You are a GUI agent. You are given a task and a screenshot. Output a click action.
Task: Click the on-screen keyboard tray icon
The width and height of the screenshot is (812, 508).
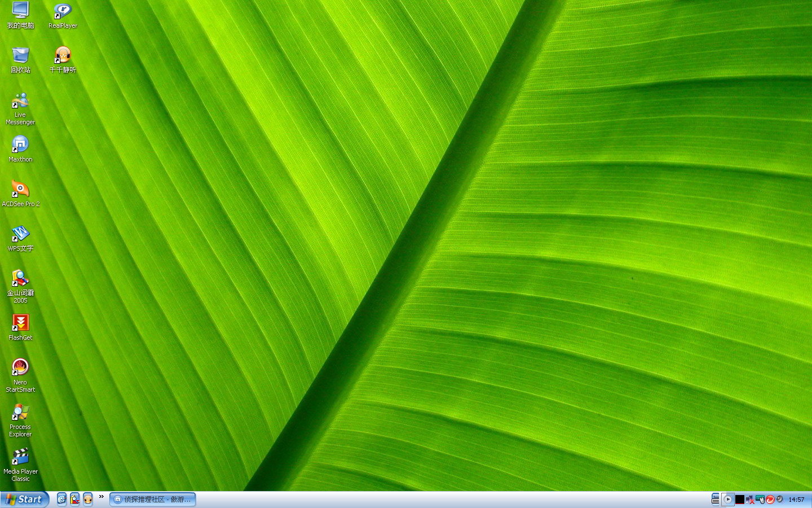[716, 500]
